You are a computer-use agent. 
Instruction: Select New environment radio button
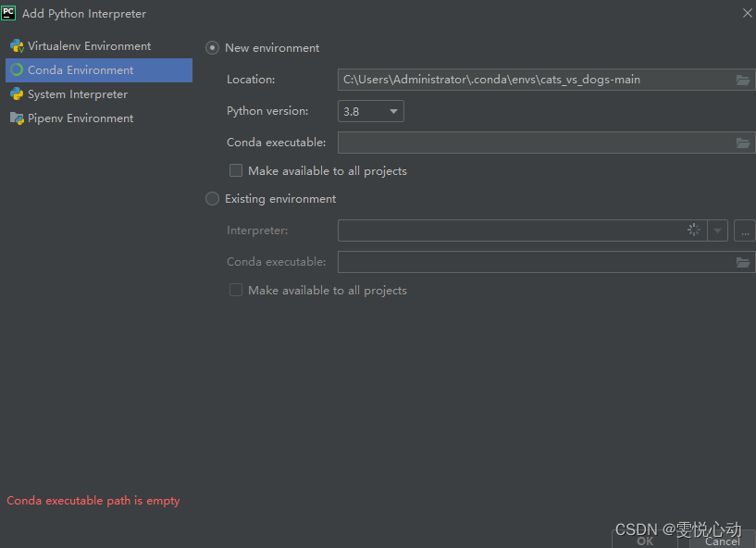point(212,48)
